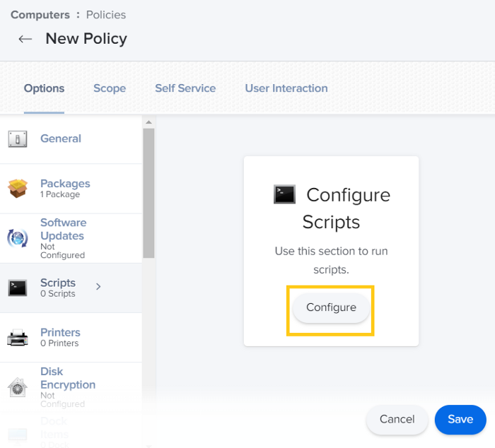Click the Disk Encryption house icon
Image resolution: width=495 pixels, height=448 pixels.
tap(18, 387)
